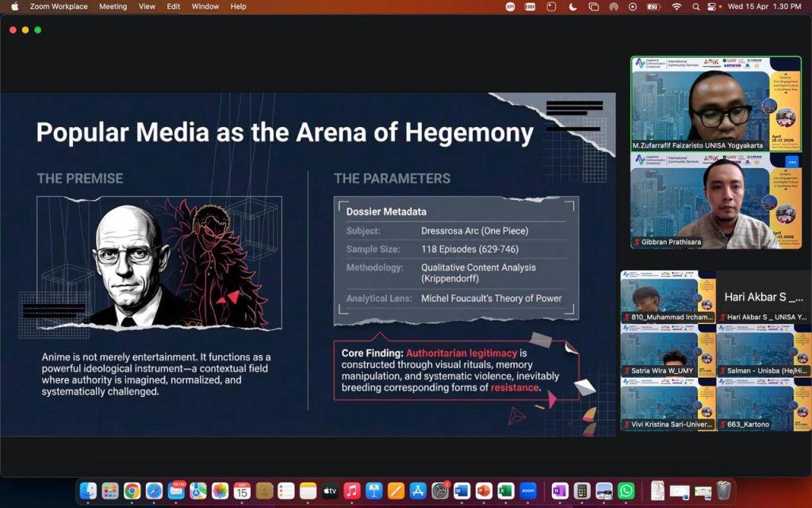Image resolution: width=812 pixels, height=508 pixels.
Task: Open Mail from the dock
Action: coord(176,491)
